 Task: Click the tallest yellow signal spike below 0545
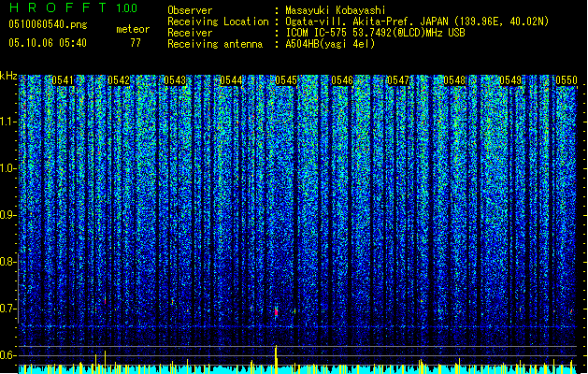click(x=277, y=359)
